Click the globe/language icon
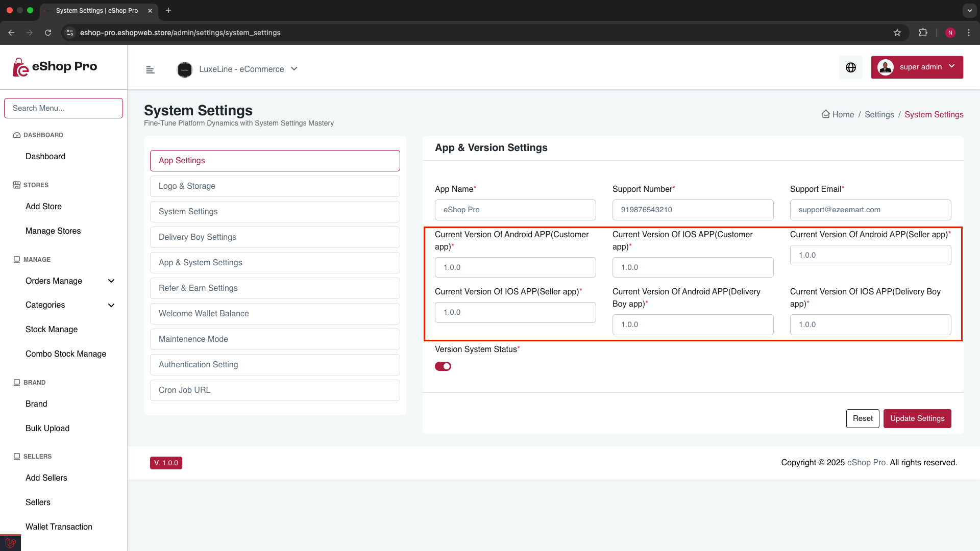 [x=851, y=67]
